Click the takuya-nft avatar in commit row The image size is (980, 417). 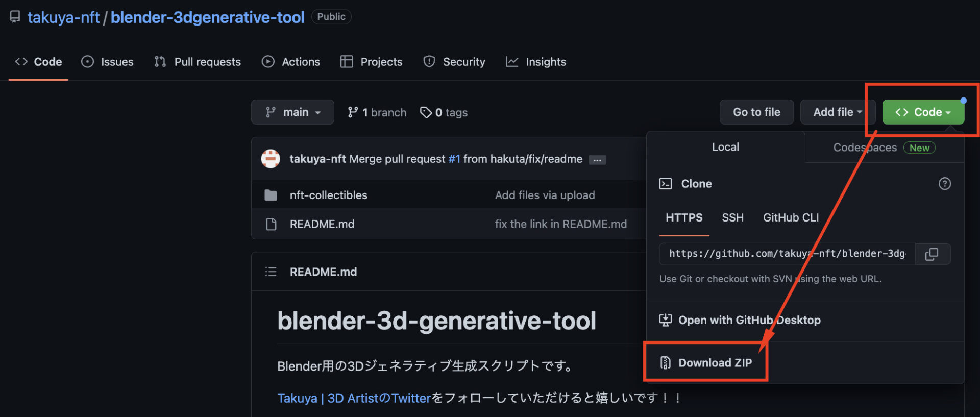click(271, 159)
